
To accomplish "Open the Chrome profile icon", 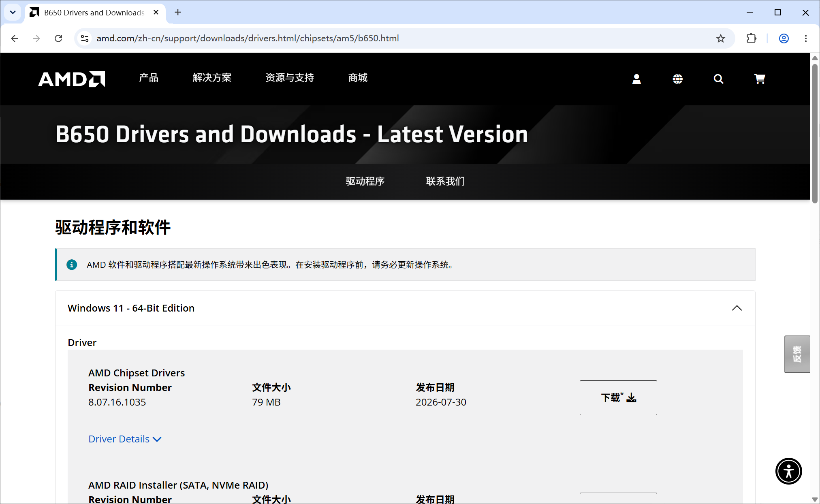I will [784, 38].
